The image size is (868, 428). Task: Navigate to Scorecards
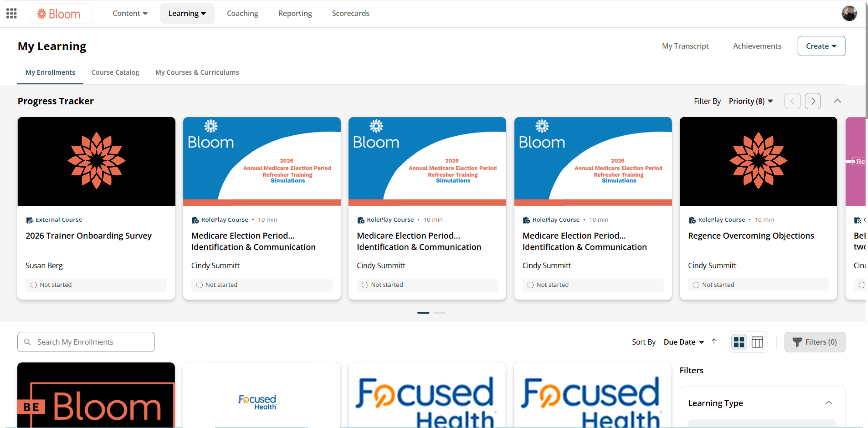[350, 13]
